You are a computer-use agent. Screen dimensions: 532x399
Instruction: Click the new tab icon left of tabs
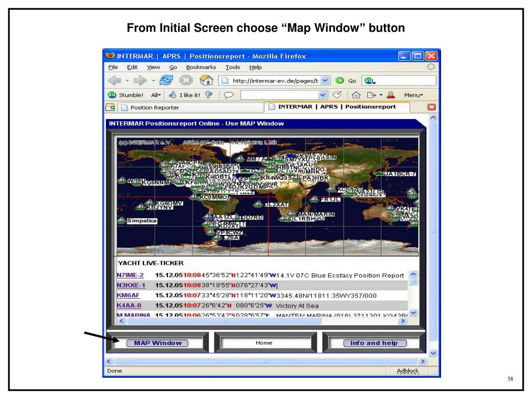pos(110,107)
